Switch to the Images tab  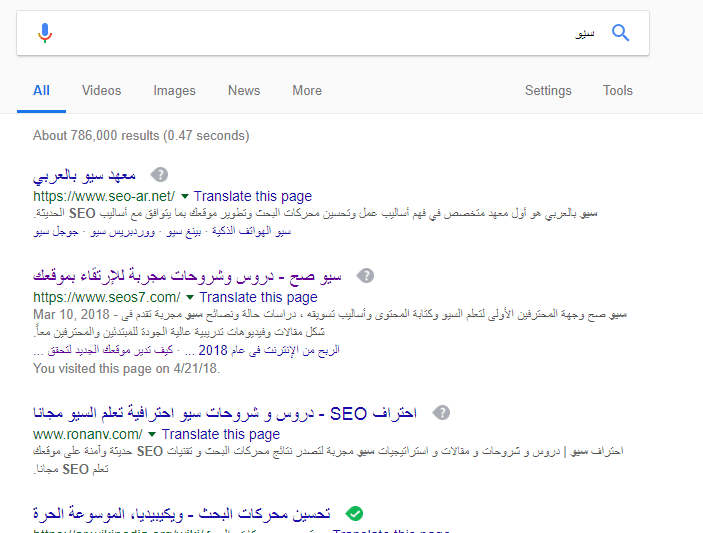[174, 91]
